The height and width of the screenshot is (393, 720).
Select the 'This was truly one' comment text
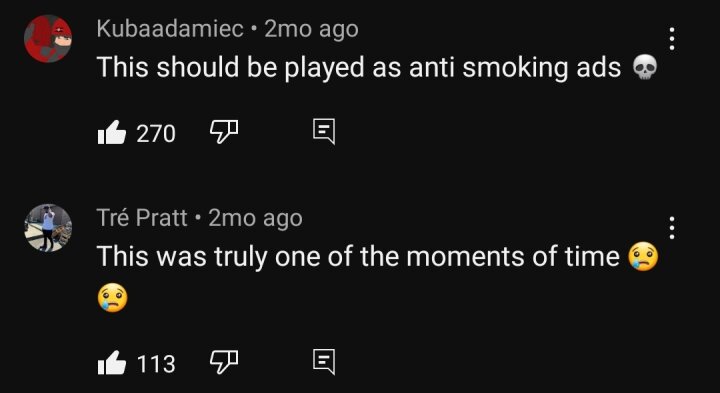click(x=358, y=256)
